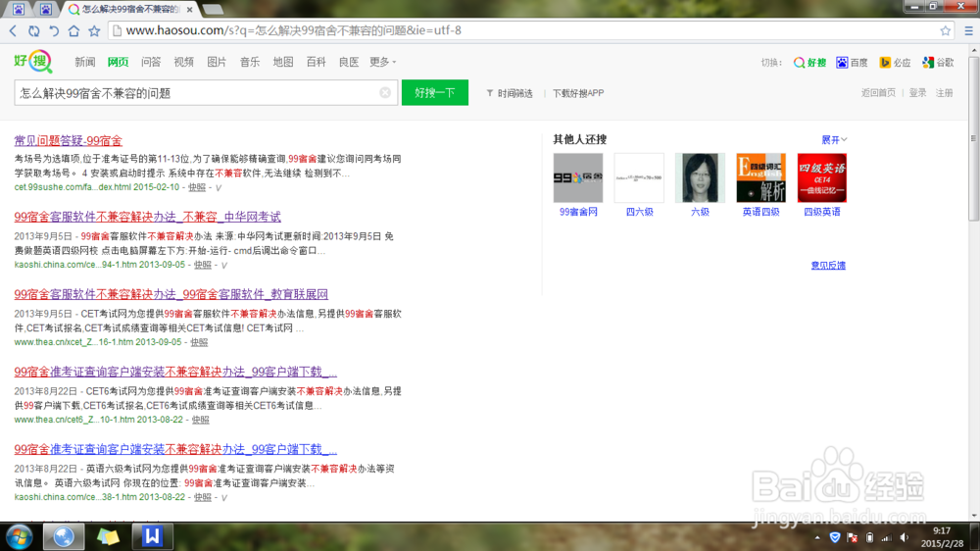This screenshot has height=551, width=980.
Task: Click the star icon inside address bar
Action: pyautogui.click(x=945, y=30)
